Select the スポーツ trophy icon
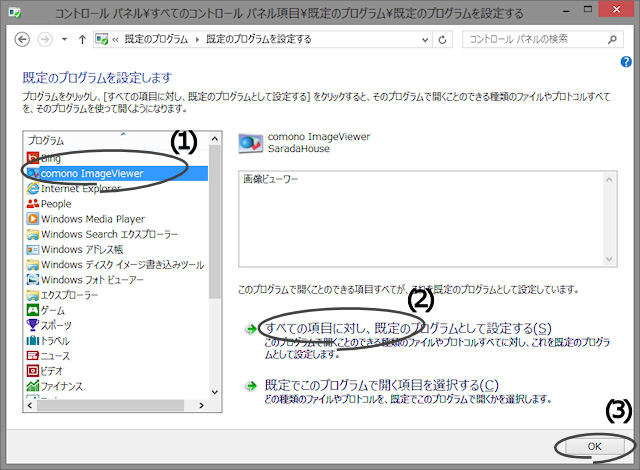Image resolution: width=640 pixels, height=470 pixels. tap(33, 325)
